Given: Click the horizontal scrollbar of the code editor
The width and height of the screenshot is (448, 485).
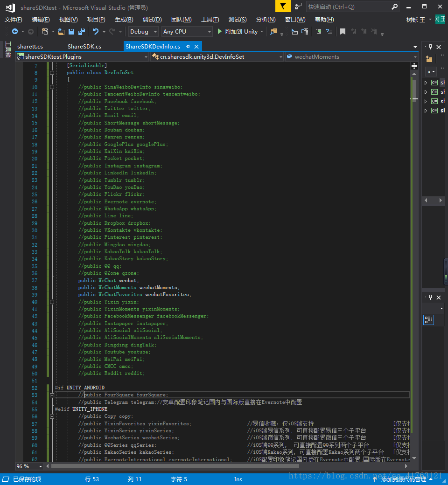Looking at the screenshot, I should click(x=175, y=466).
